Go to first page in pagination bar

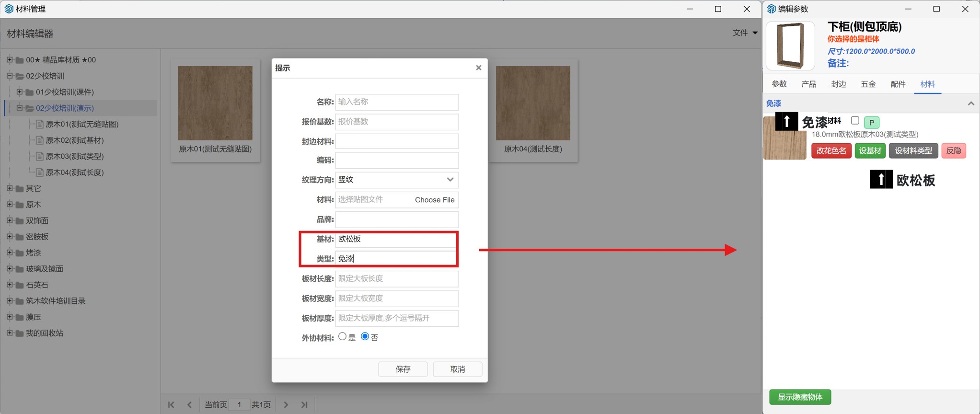pyautogui.click(x=171, y=405)
